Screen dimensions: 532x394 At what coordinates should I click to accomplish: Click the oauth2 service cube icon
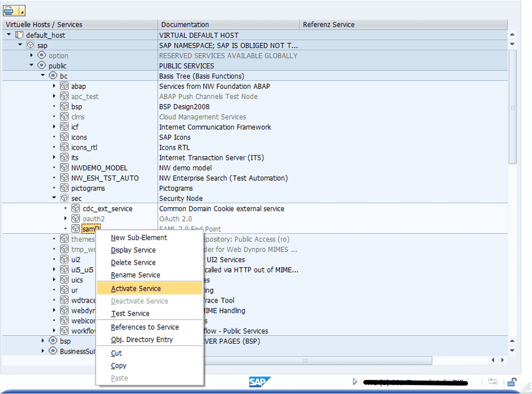coord(76,218)
